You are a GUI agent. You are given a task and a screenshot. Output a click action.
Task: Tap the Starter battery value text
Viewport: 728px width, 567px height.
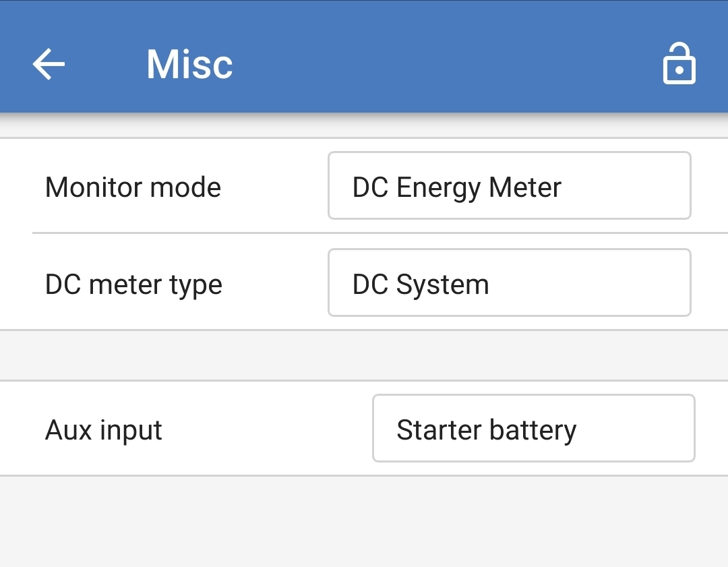click(486, 429)
